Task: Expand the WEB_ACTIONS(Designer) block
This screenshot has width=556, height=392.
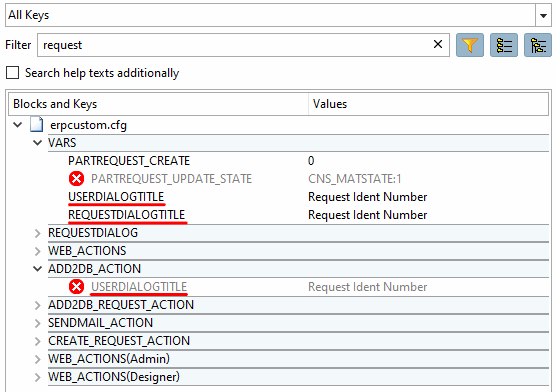Action: (38, 377)
